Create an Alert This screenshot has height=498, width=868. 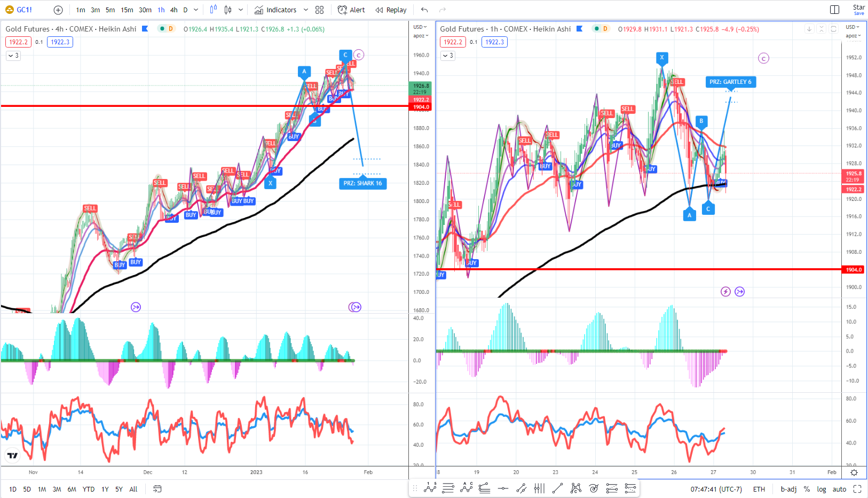[351, 10]
